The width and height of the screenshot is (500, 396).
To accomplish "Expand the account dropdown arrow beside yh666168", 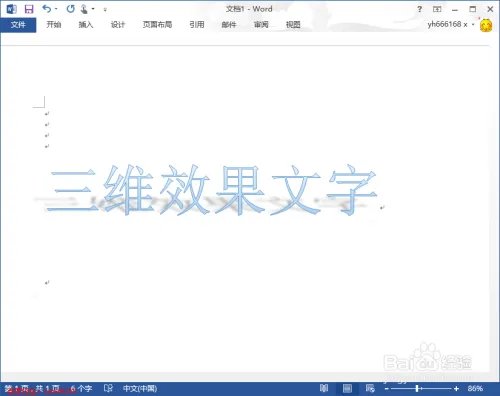I will coord(473,24).
